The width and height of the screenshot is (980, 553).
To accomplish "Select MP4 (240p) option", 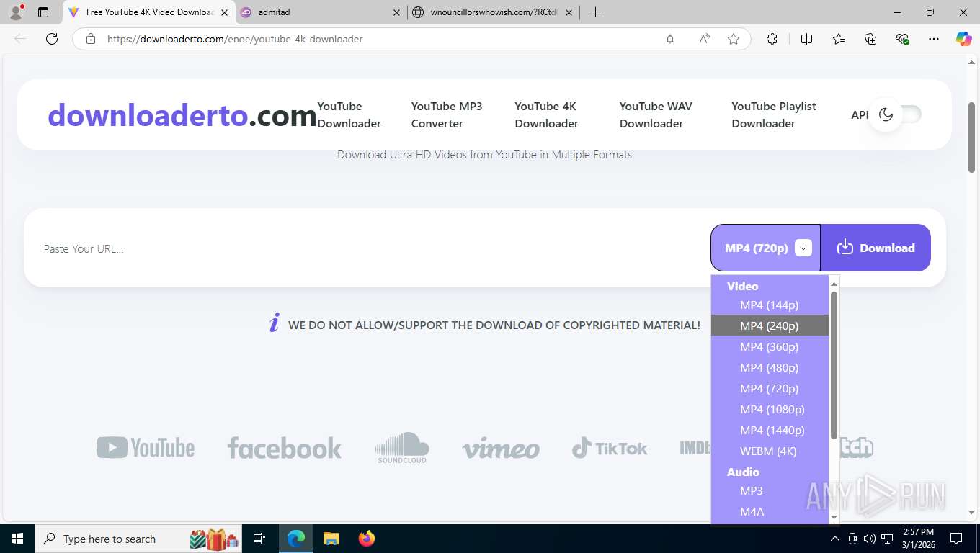I will [769, 325].
